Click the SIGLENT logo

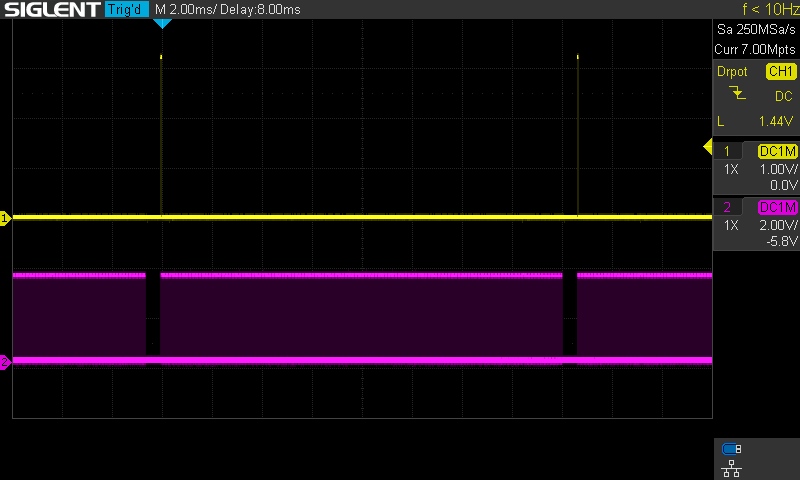[x=52, y=9]
